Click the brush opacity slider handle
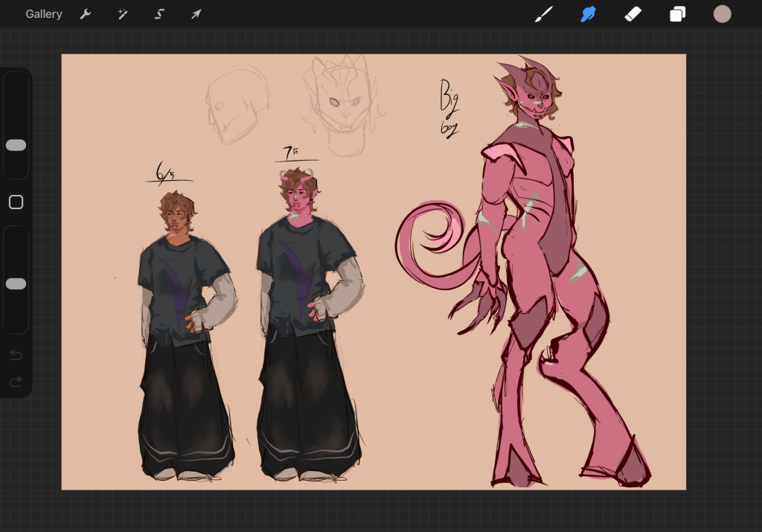762x532 pixels. pos(16,283)
